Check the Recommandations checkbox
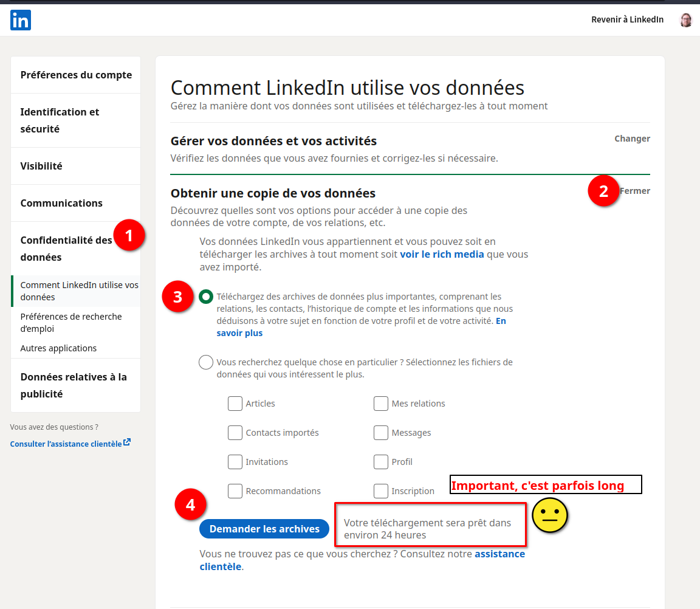 [x=235, y=491]
